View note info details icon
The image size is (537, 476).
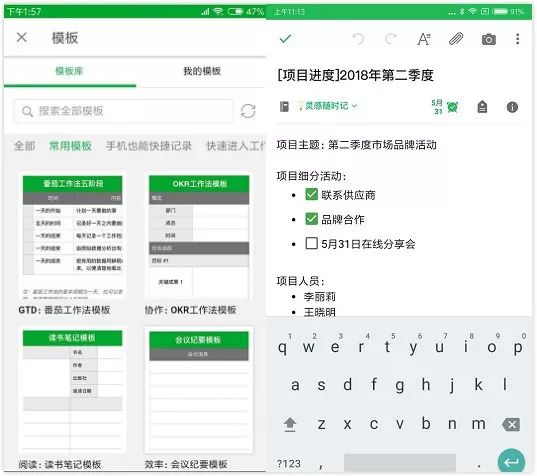512,107
